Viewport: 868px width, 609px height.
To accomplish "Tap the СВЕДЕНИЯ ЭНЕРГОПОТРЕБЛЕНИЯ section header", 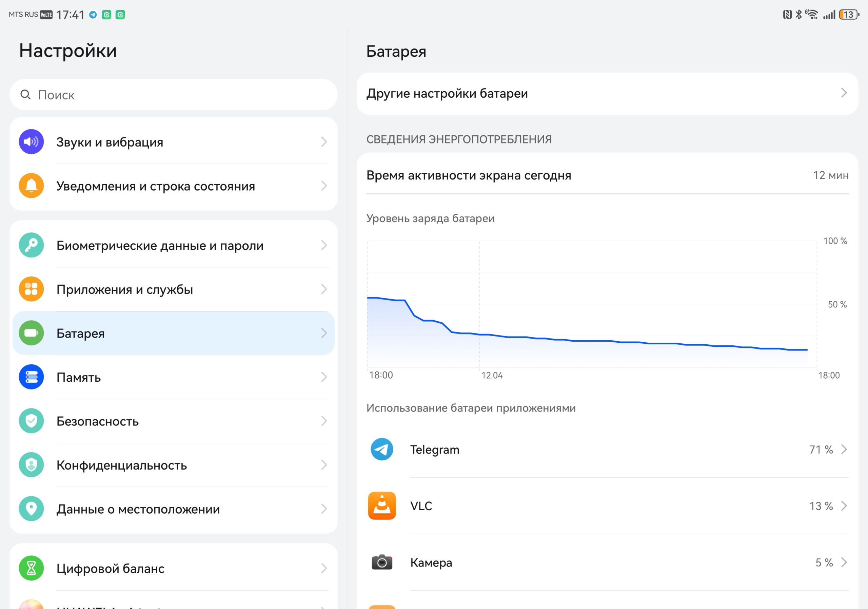I will [459, 139].
